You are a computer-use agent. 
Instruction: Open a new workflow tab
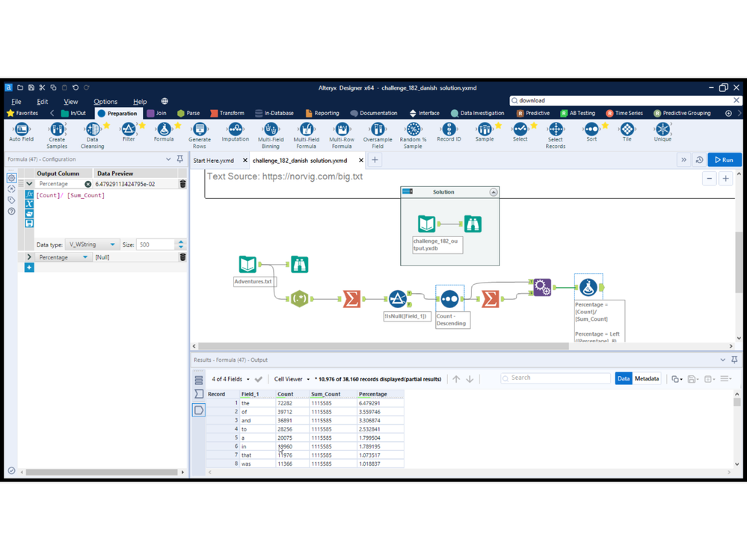pos(375,160)
